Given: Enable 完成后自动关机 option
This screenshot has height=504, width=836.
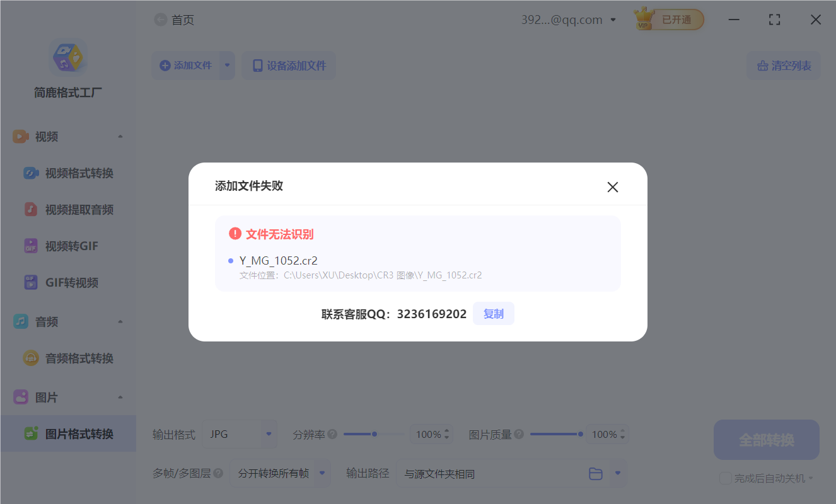Looking at the screenshot, I should pos(725,478).
